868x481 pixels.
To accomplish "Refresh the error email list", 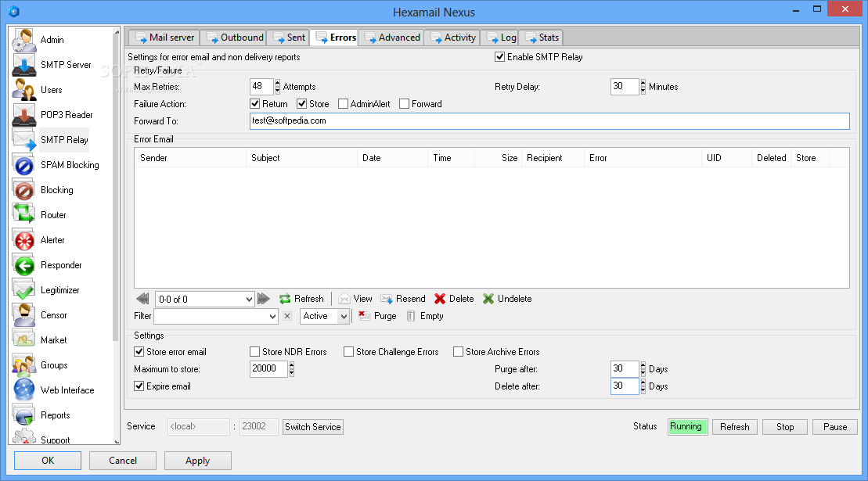I will click(301, 299).
